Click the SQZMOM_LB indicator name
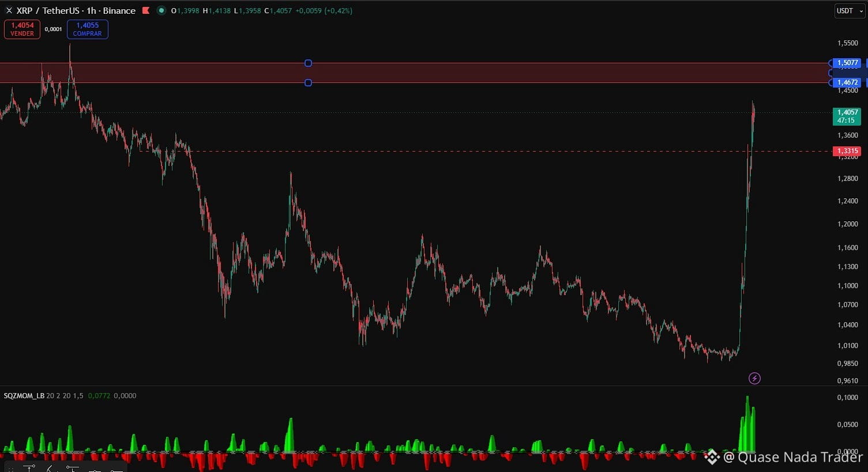Image resolution: width=868 pixels, height=472 pixels. [24, 396]
